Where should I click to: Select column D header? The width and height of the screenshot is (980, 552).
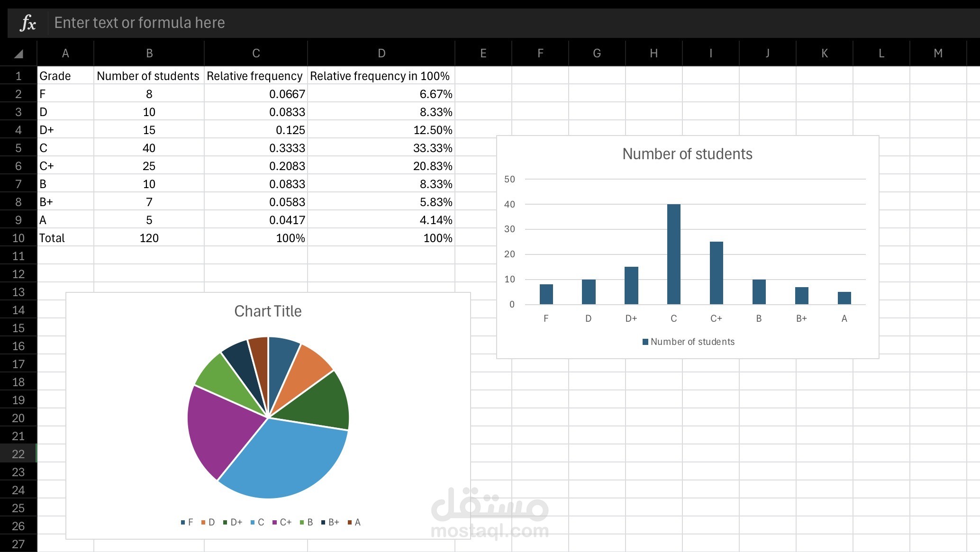tap(381, 54)
